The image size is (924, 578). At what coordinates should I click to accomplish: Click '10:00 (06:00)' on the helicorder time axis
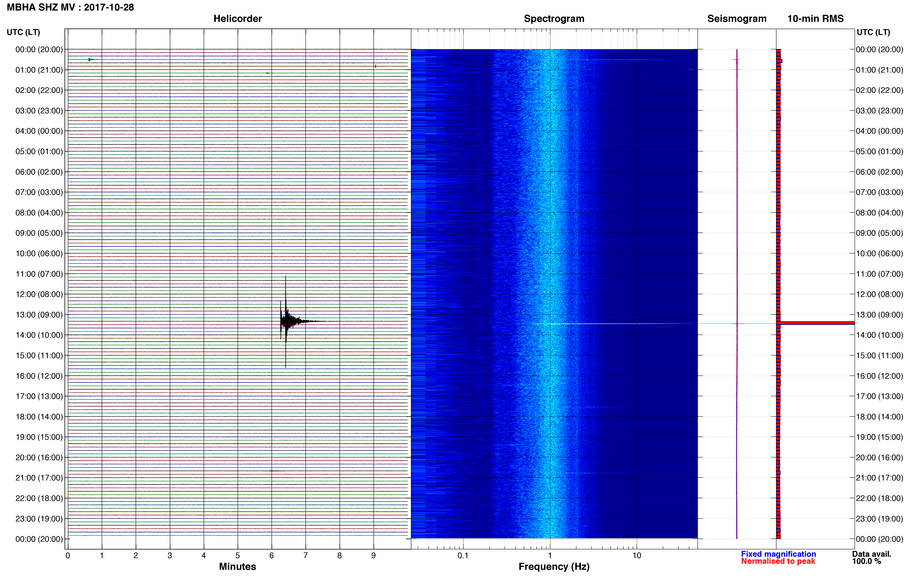[39, 253]
